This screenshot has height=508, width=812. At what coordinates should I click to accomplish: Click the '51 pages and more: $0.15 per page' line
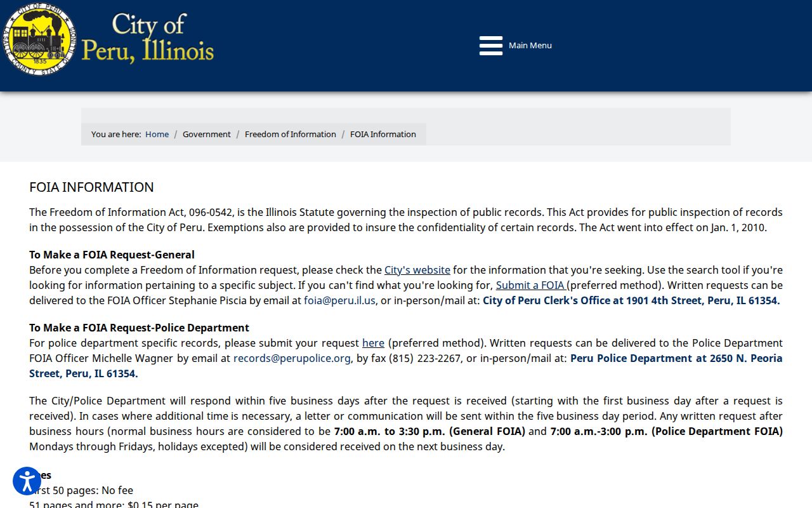114,504
